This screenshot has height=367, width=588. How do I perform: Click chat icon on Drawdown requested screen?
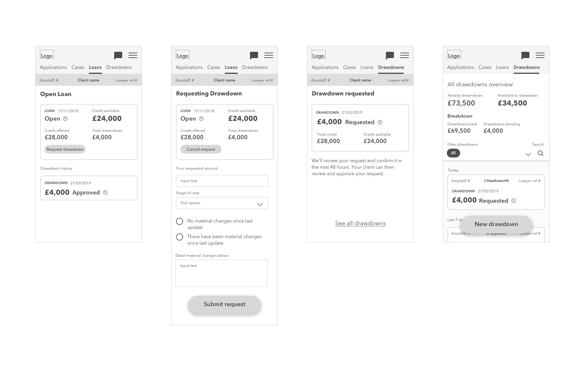390,56
